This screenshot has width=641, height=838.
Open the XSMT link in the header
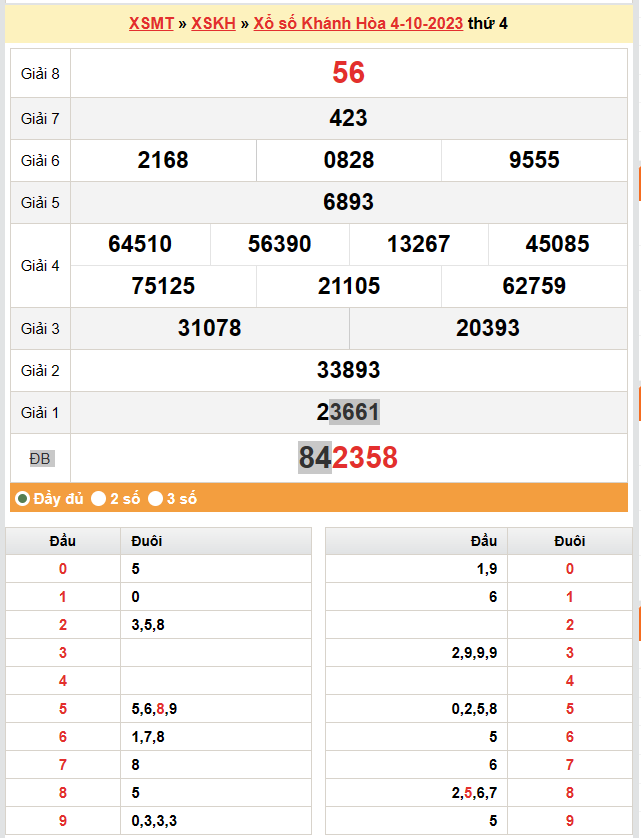pos(151,23)
